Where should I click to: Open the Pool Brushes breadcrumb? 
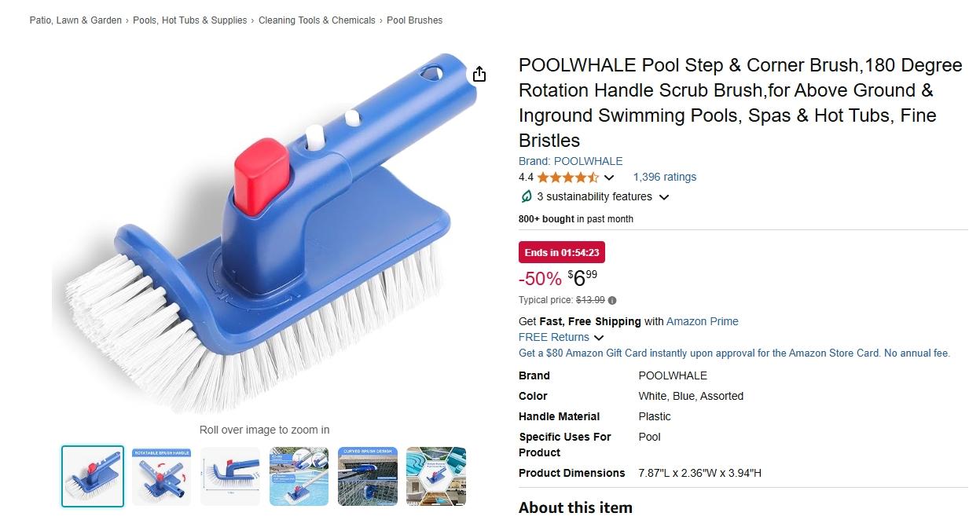coord(414,20)
